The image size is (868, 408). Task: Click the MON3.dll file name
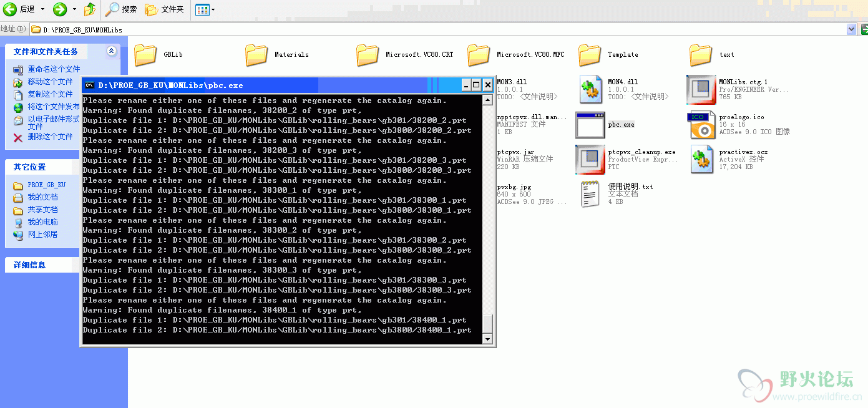tap(512, 82)
